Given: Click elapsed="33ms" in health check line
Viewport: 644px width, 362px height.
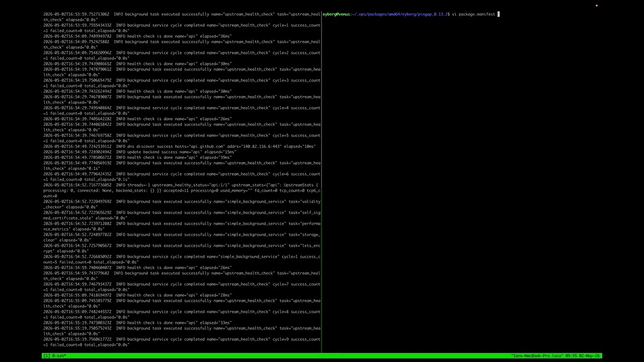Looking at the screenshot, I should click(216, 323).
